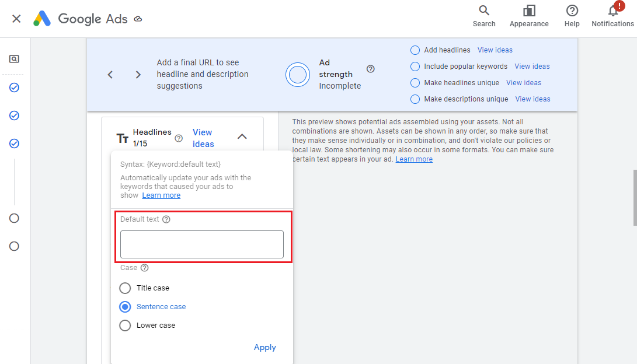Click into the Default text field
637x364 pixels.
(x=201, y=244)
